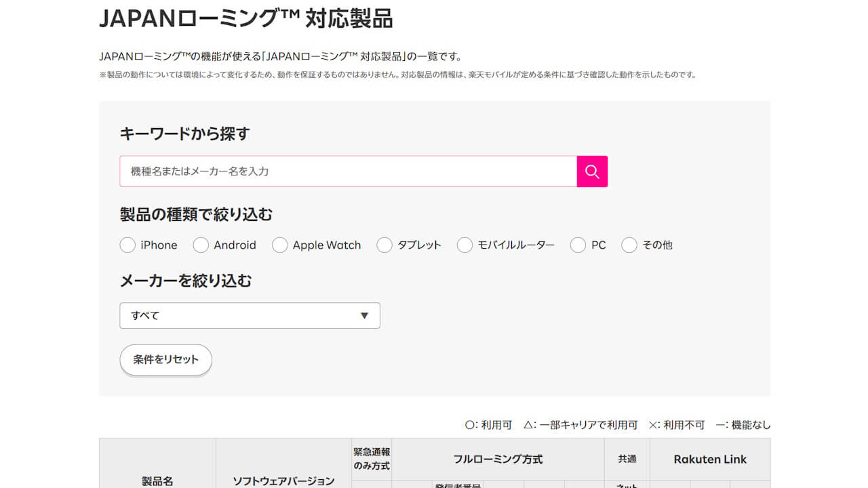868x488 pixels.
Task: Click the magenta search magnifier button
Action: 592,171
